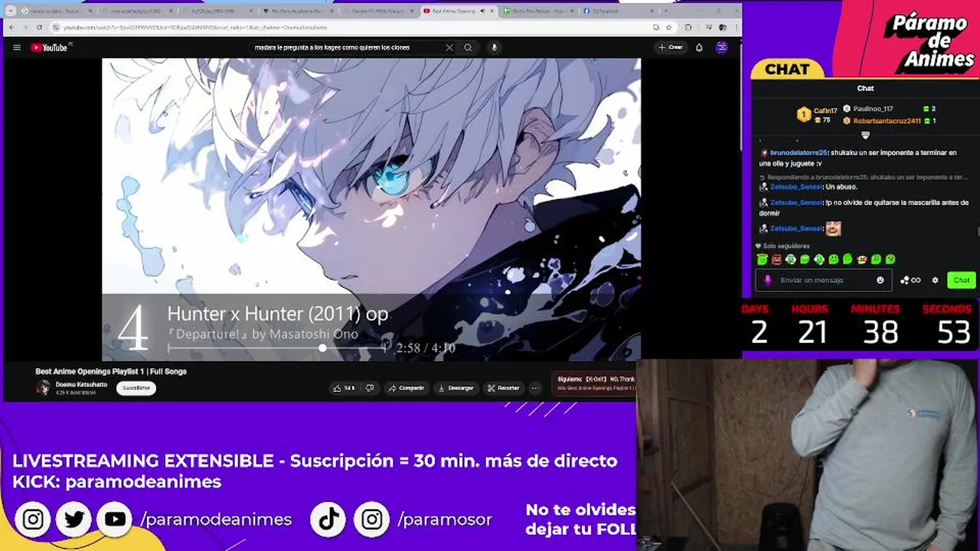Click Zetsubo_Sensei on 'Un abuso' message
The width and height of the screenshot is (980, 551).
[796, 187]
